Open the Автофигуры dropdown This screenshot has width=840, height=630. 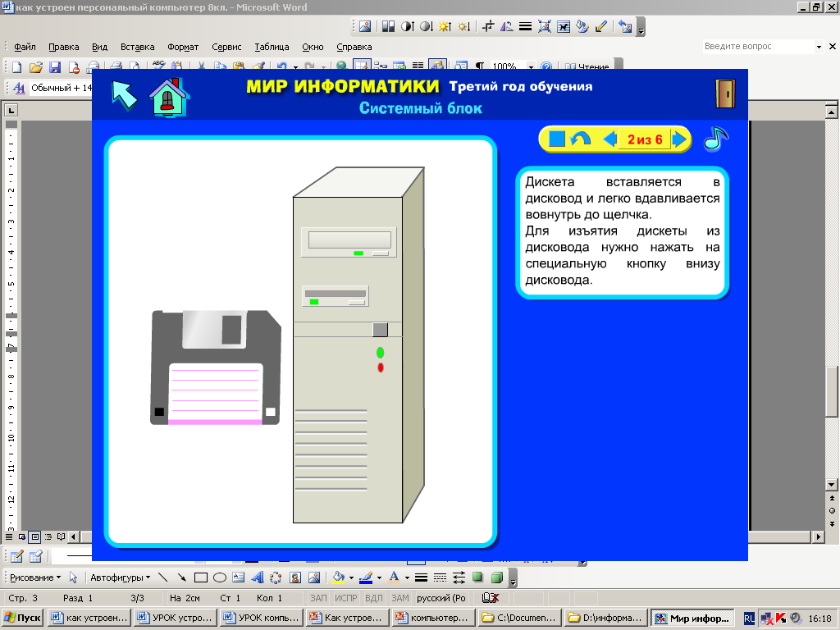pos(121,577)
